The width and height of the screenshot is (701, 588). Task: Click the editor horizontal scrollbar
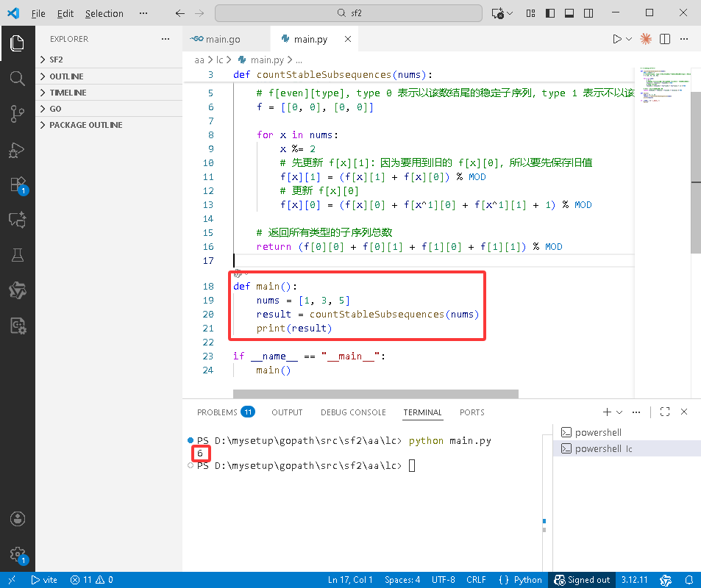(376, 394)
